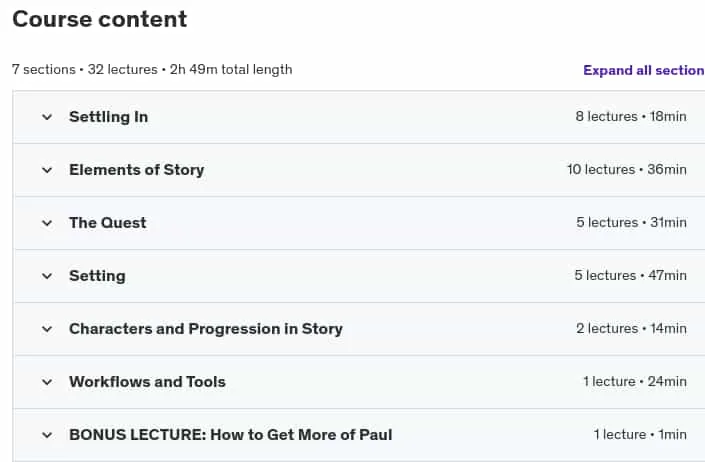Open the Setting section heading
Screen dimensions: 705x462
coord(97,276)
